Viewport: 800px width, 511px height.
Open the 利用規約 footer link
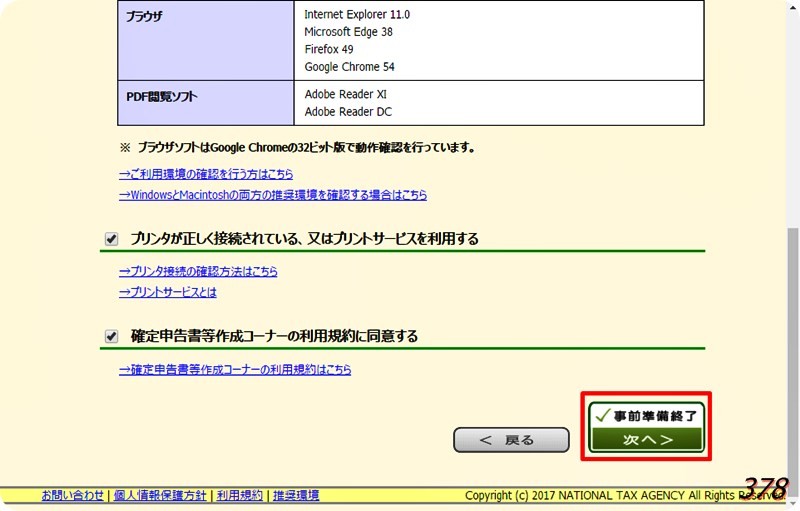(239, 495)
